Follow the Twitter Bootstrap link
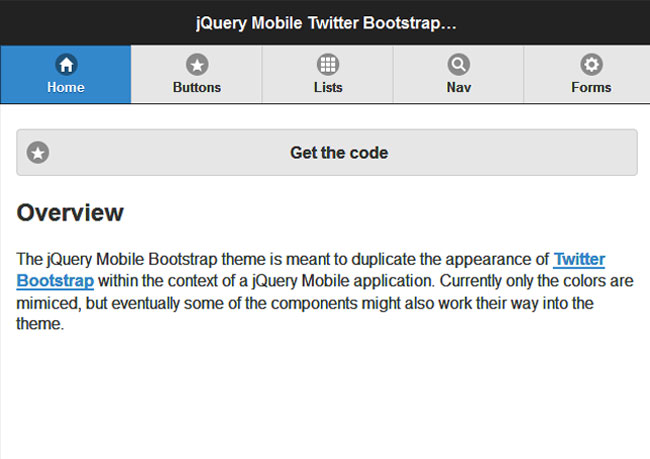This screenshot has height=459, width=650. pyautogui.click(x=579, y=260)
